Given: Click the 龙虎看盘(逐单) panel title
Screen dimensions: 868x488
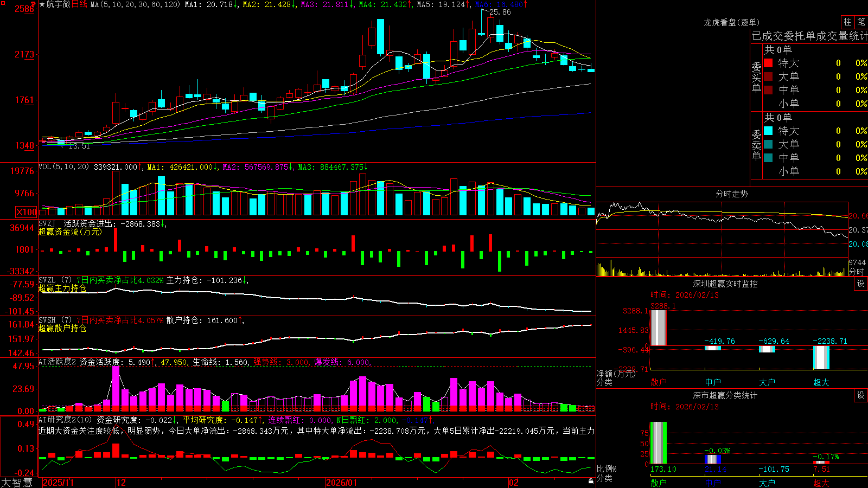Looking at the screenshot, I should [x=731, y=22].
